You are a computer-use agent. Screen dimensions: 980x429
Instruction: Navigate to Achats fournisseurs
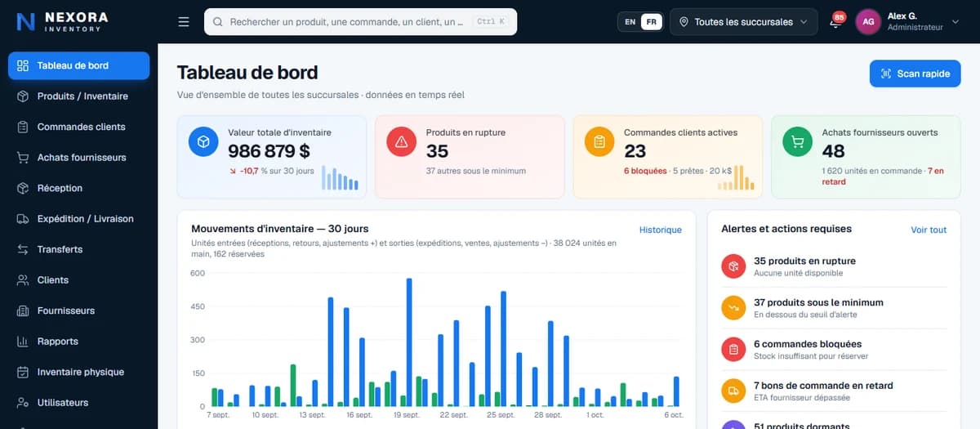click(78, 158)
